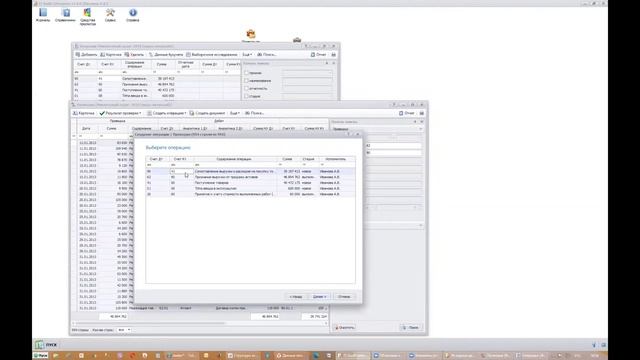Open the Средства проектов toolbar icon
The width and height of the screenshot is (640, 360).
coord(87,17)
